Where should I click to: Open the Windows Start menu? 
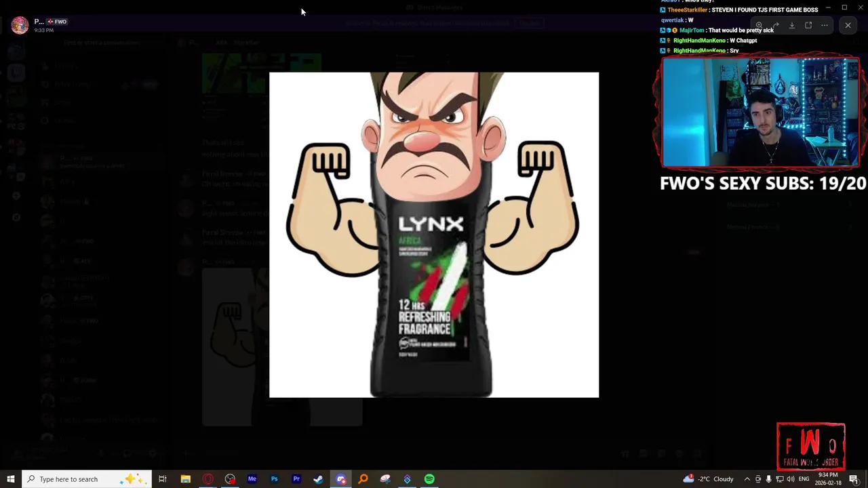11,479
